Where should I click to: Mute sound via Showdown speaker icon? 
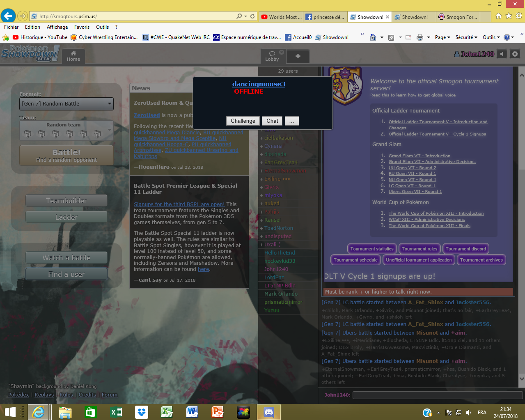coord(502,54)
